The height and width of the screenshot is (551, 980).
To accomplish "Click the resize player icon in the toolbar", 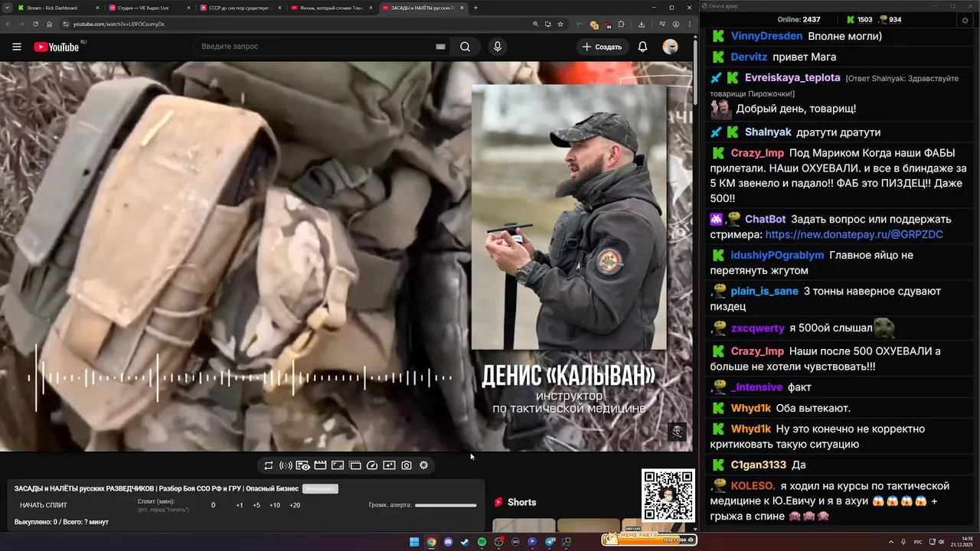I will 338,465.
